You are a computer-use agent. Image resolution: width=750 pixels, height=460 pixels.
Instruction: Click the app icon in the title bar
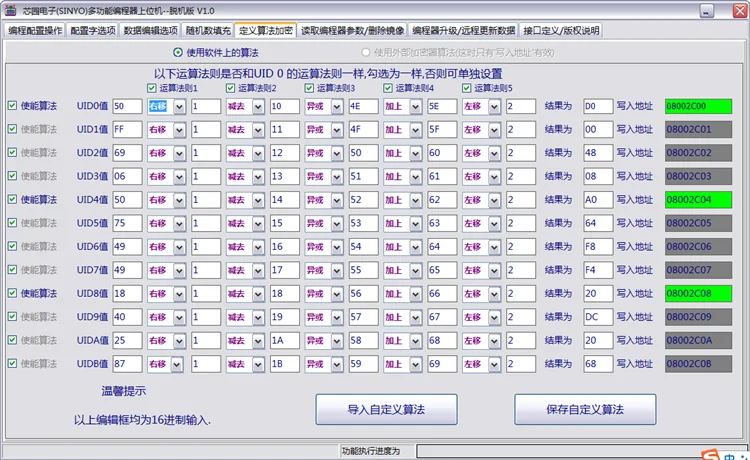click(10, 10)
